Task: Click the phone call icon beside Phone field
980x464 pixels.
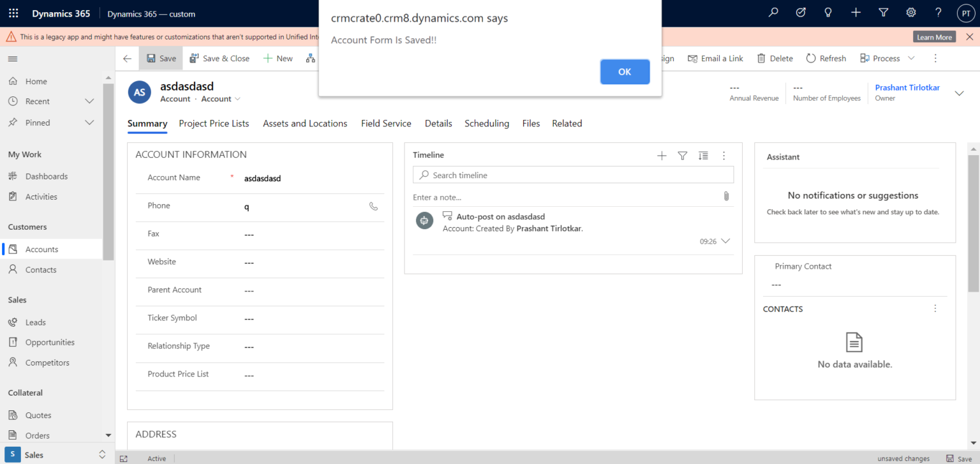Action: (x=373, y=206)
